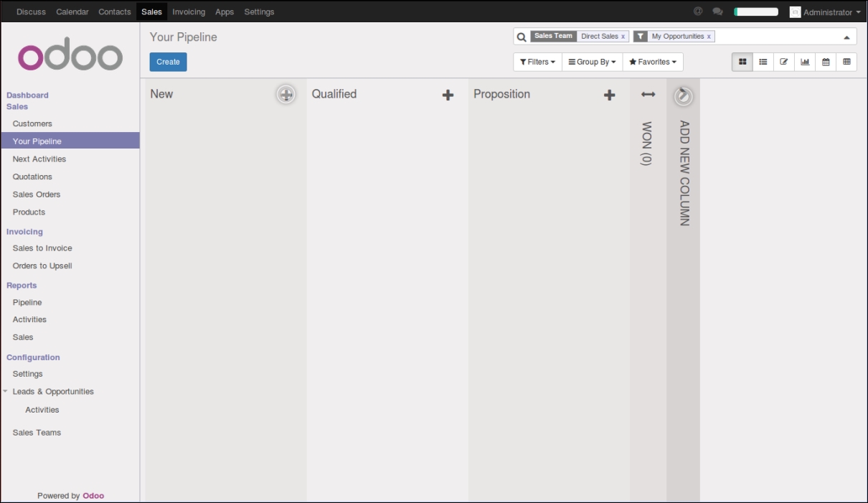Click the Odoo logo
The height and width of the screenshot is (503, 868).
70,55
